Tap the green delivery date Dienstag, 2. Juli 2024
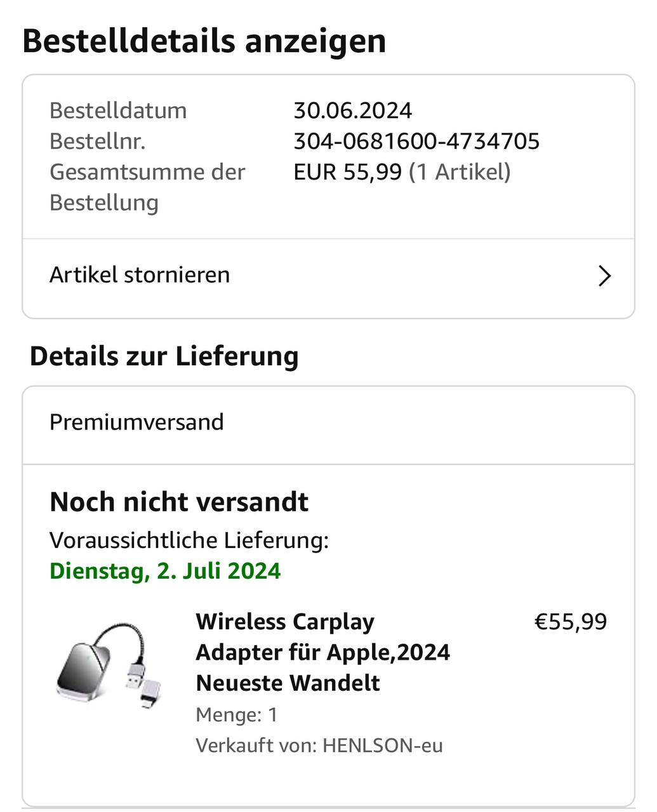Screen dimensions: 657x812 (165, 571)
